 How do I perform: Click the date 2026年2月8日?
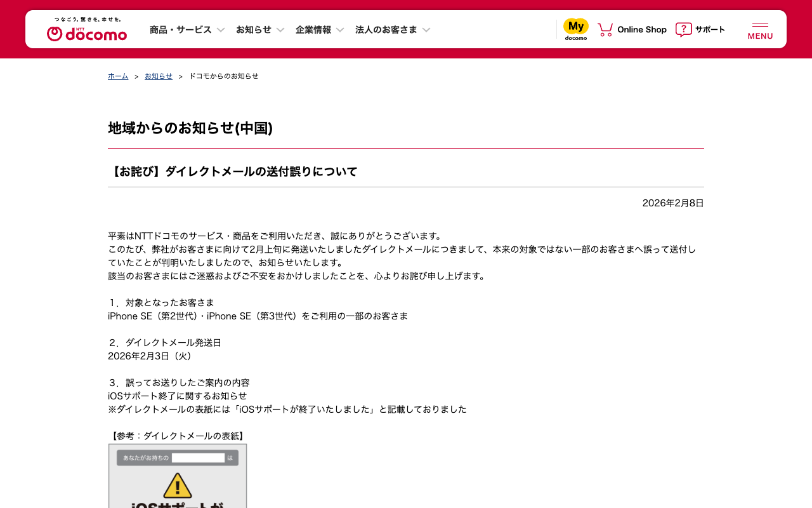[673, 203]
